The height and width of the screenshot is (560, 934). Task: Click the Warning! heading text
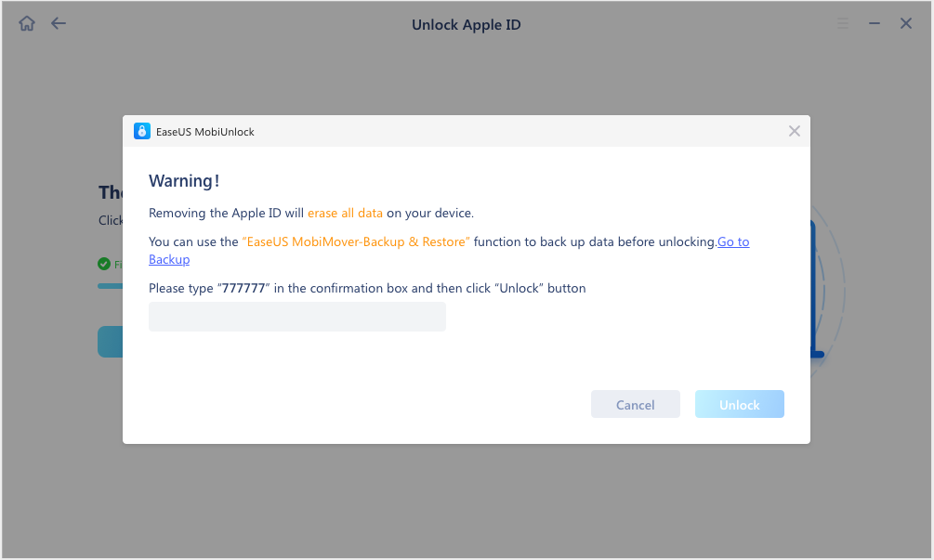click(x=184, y=181)
